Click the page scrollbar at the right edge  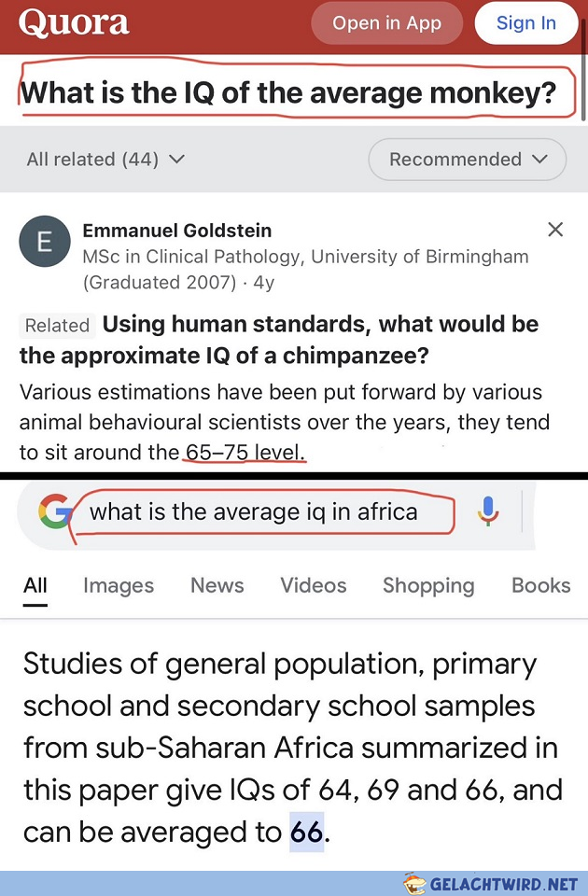point(583,68)
